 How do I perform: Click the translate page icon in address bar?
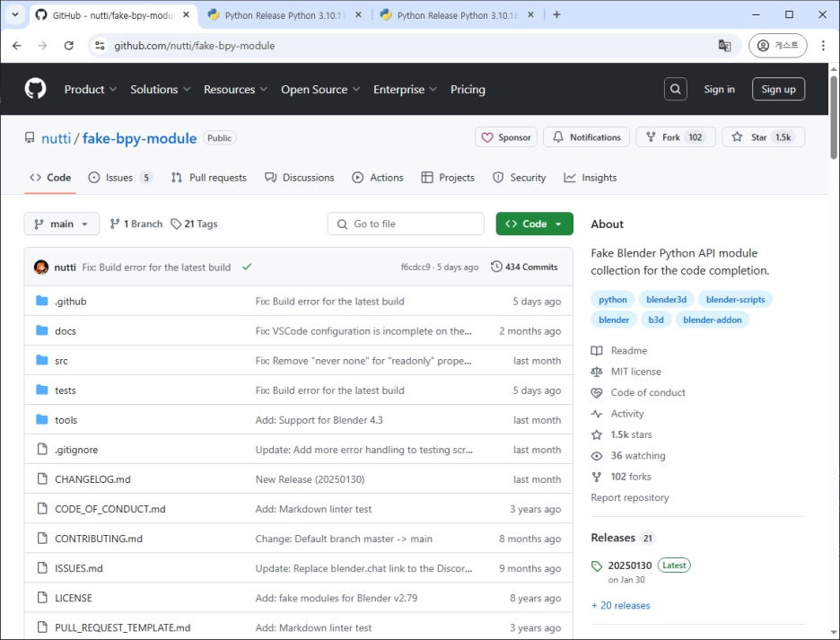coord(724,46)
